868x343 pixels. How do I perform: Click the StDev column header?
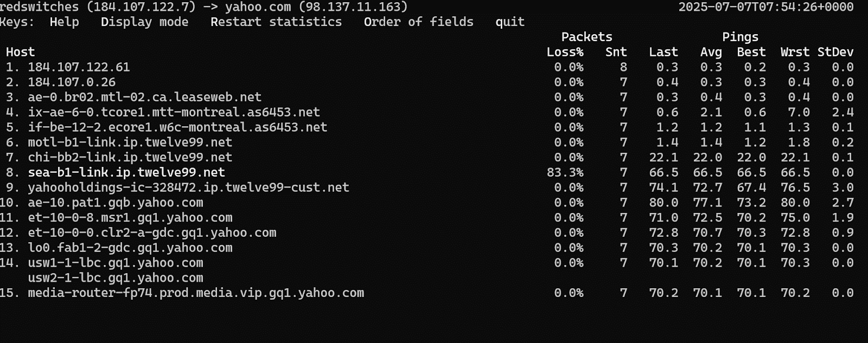835,52
